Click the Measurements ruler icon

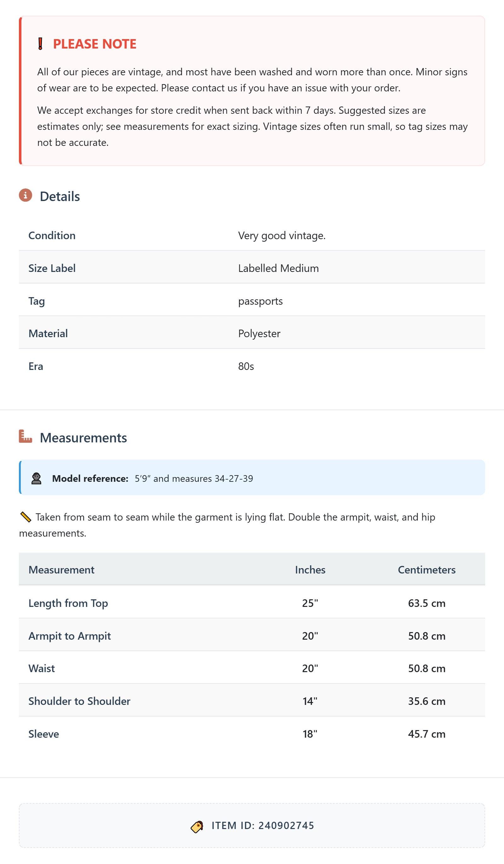[x=26, y=436]
